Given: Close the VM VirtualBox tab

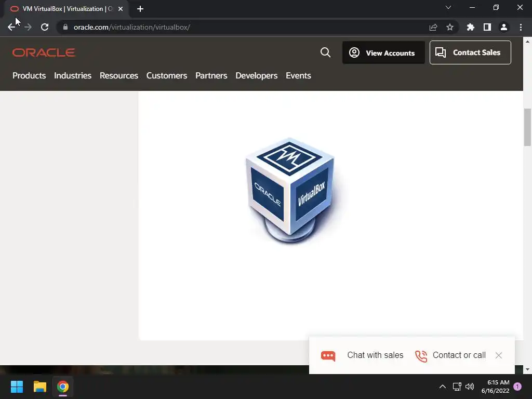Looking at the screenshot, I should pos(121,9).
